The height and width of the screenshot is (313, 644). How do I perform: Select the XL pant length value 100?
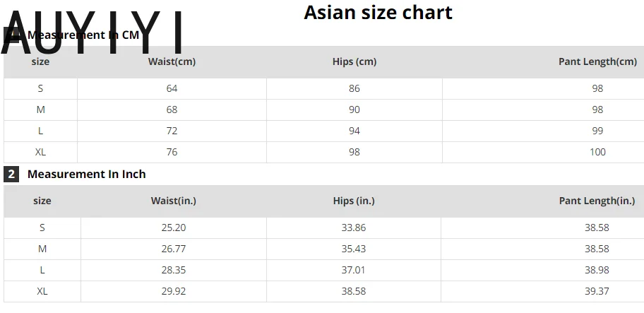(597, 153)
